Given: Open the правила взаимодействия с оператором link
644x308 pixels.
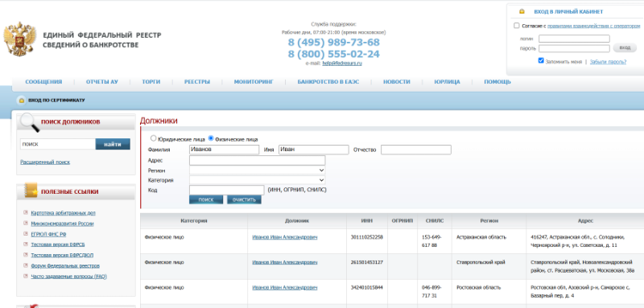Looking at the screenshot, I should coord(593,26).
